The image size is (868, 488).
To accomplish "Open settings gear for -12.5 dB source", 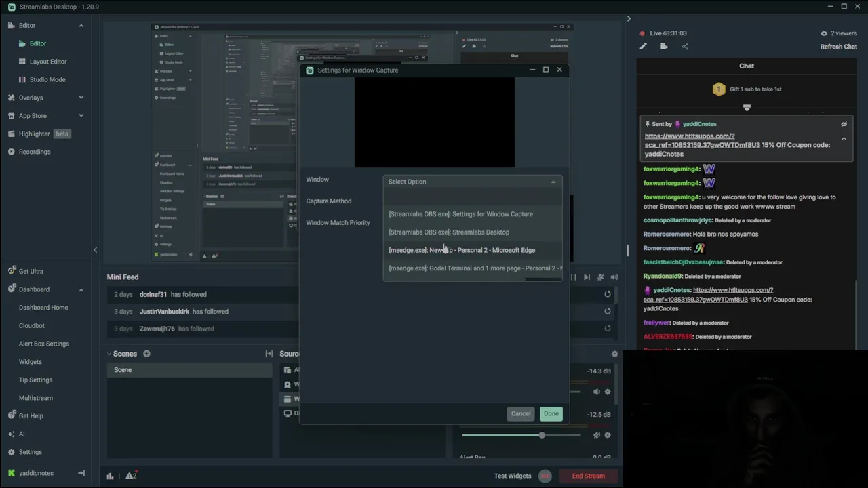I will (x=608, y=435).
